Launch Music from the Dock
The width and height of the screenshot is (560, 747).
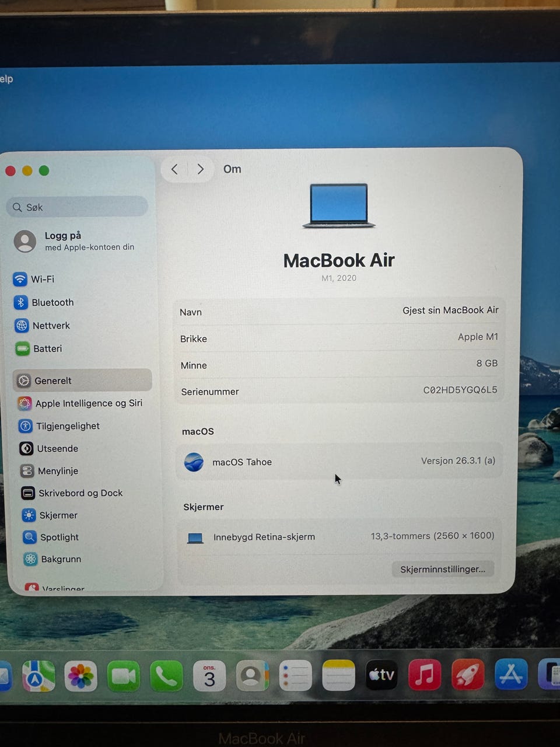click(425, 674)
